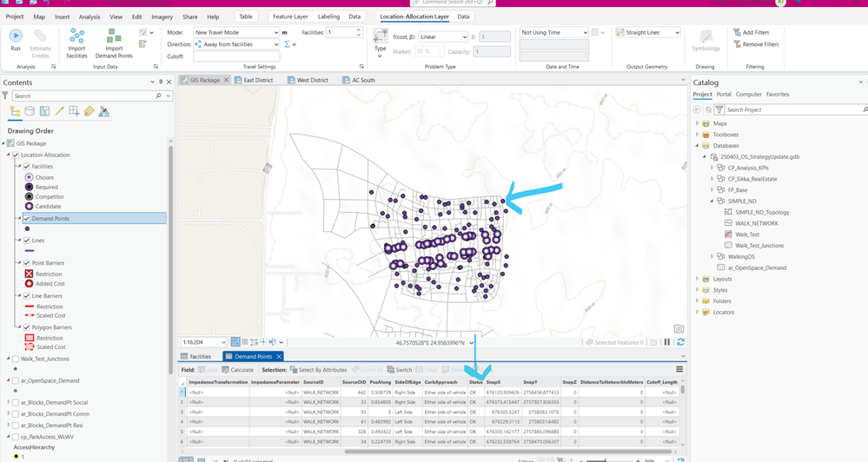This screenshot has height=462, width=868.
Task: Click the Status column header
Action: [475, 382]
